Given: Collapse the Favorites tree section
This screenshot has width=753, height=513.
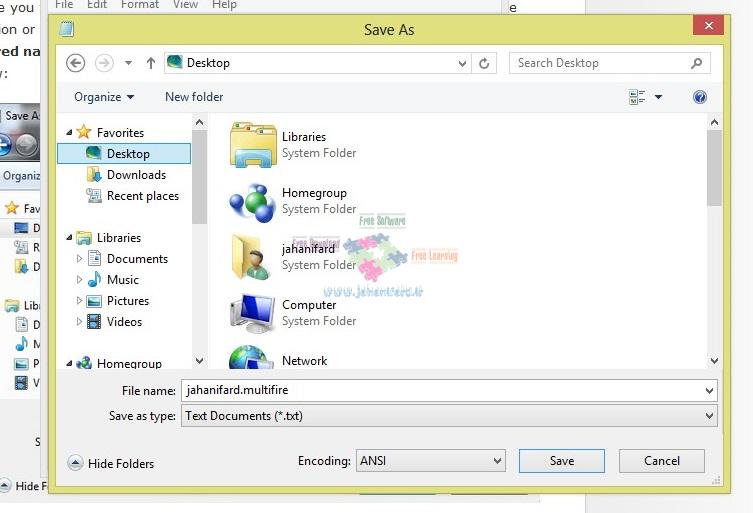Looking at the screenshot, I should pyautogui.click(x=69, y=132).
